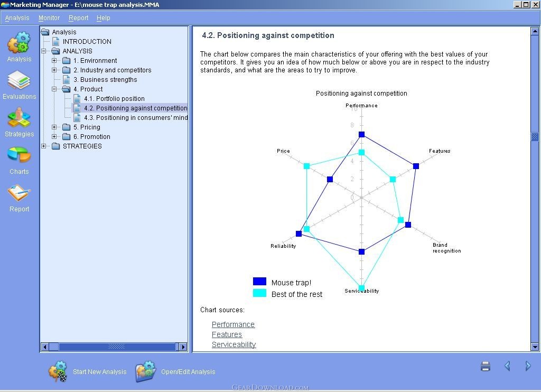This screenshot has height=392, width=541.
Task: Expand the 5. Pricing node
Action: click(54, 127)
